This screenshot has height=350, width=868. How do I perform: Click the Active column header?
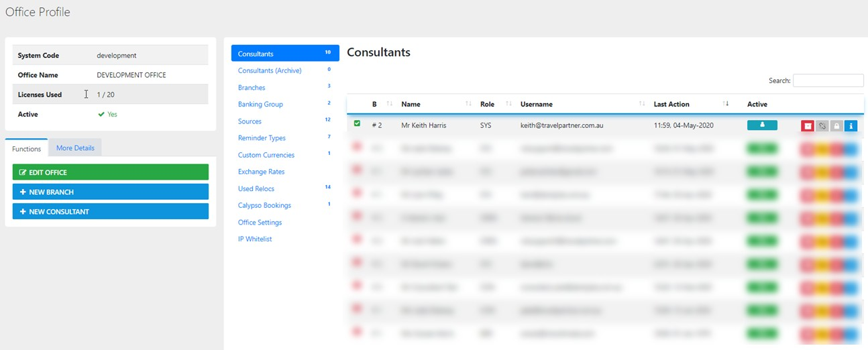coord(757,104)
